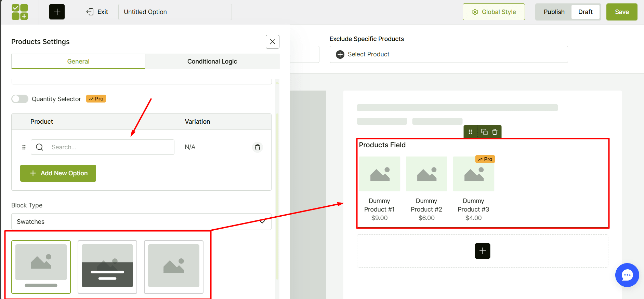Click the Products Field title text
The image size is (644, 299).
(382, 145)
